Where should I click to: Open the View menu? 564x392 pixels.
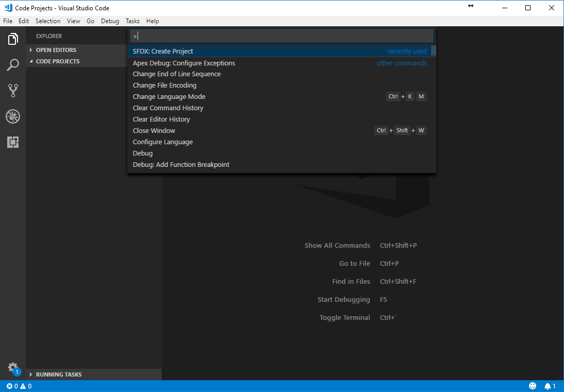(73, 21)
